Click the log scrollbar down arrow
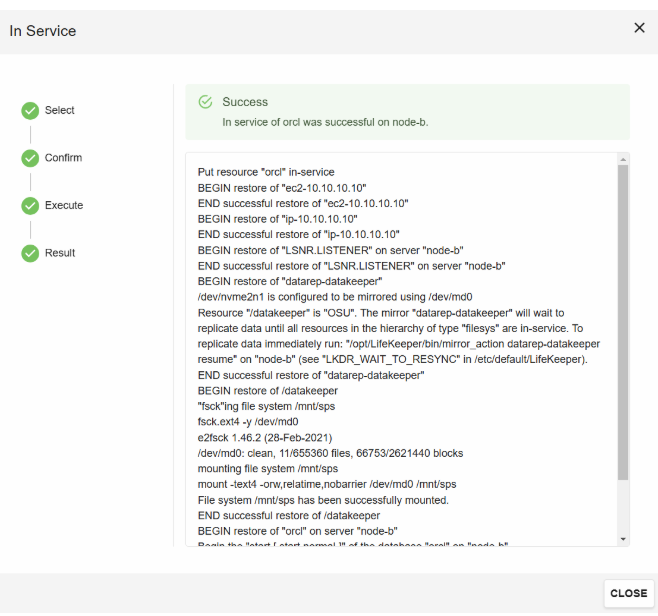The image size is (658, 616). pos(623,540)
